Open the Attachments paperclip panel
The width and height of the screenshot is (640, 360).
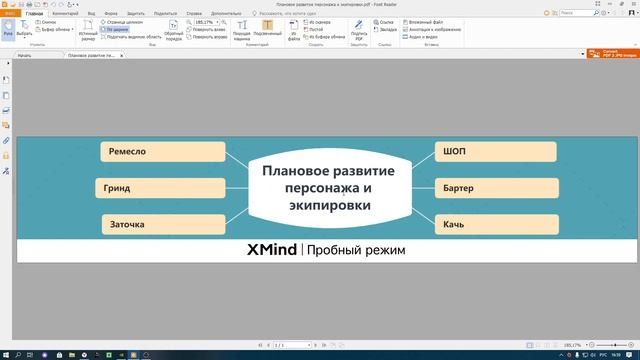click(x=6, y=141)
